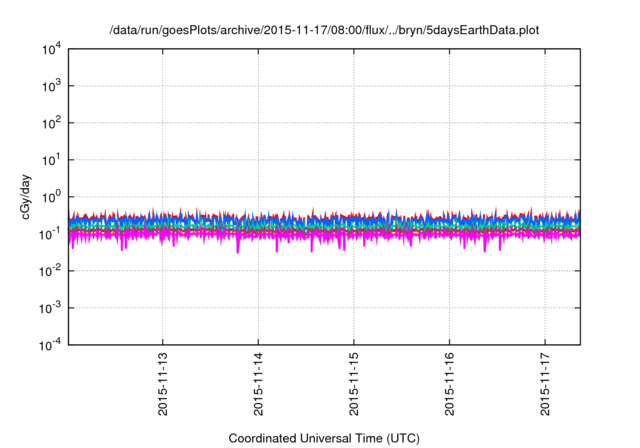640x448 pixels.
Task: Click the Coordinated Universal Time (UTC) label
Action: click(324, 439)
